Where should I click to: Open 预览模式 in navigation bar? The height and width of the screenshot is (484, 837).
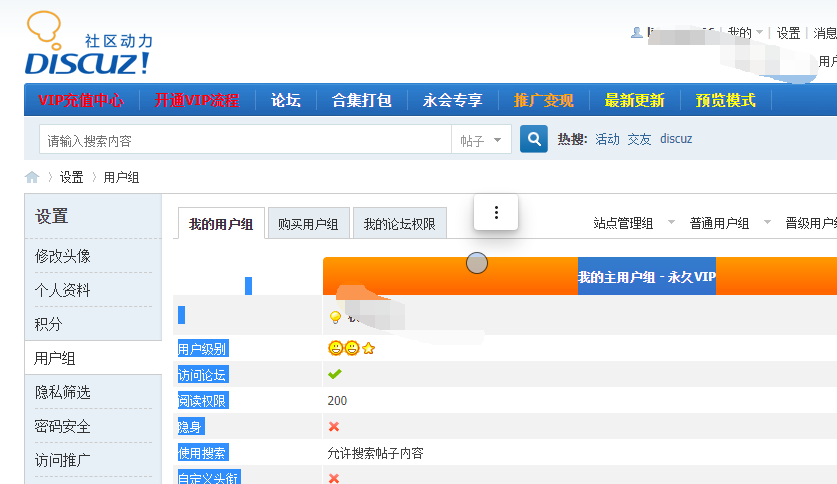(725, 100)
